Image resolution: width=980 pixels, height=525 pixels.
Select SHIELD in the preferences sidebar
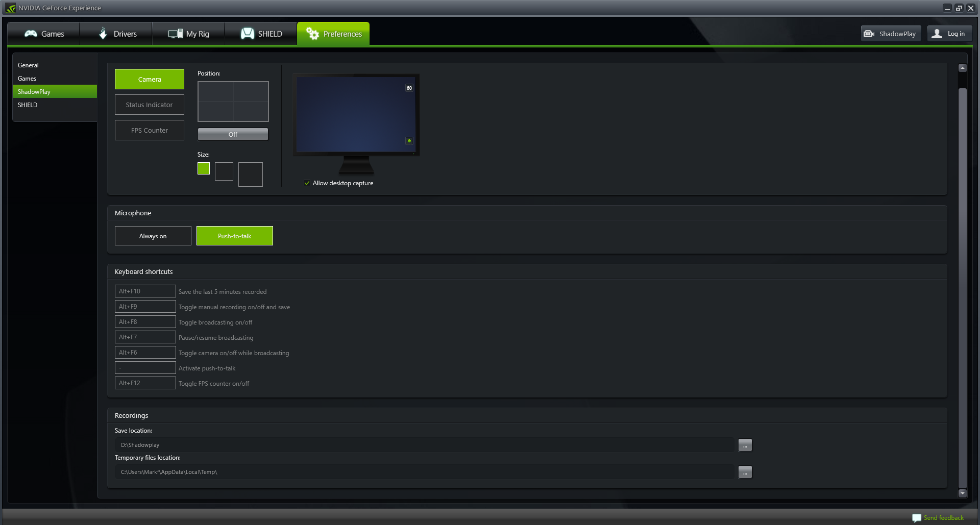[x=55, y=105]
